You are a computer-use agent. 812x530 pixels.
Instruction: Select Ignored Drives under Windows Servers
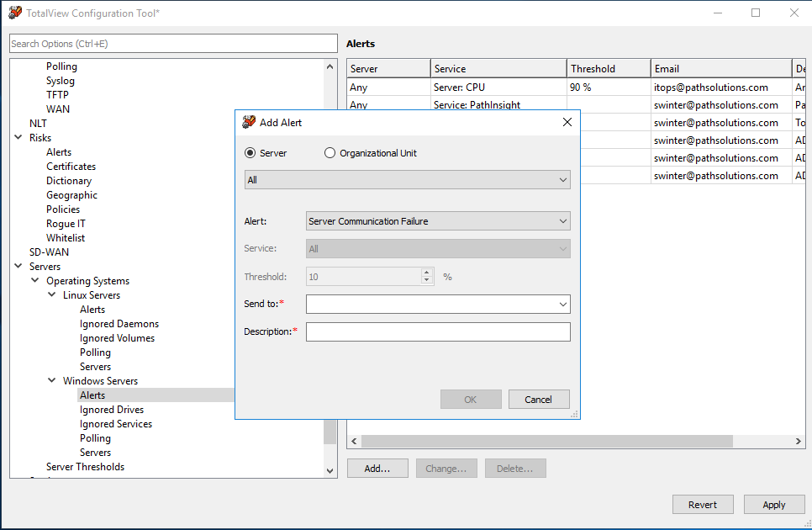coord(111,409)
